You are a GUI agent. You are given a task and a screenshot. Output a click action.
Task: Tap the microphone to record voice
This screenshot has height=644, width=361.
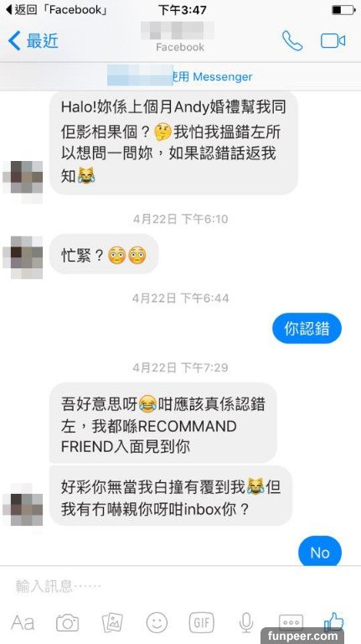(246, 623)
